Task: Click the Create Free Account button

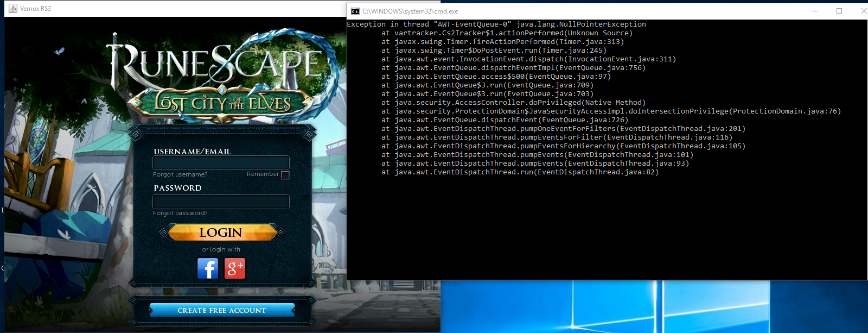Action: click(222, 310)
